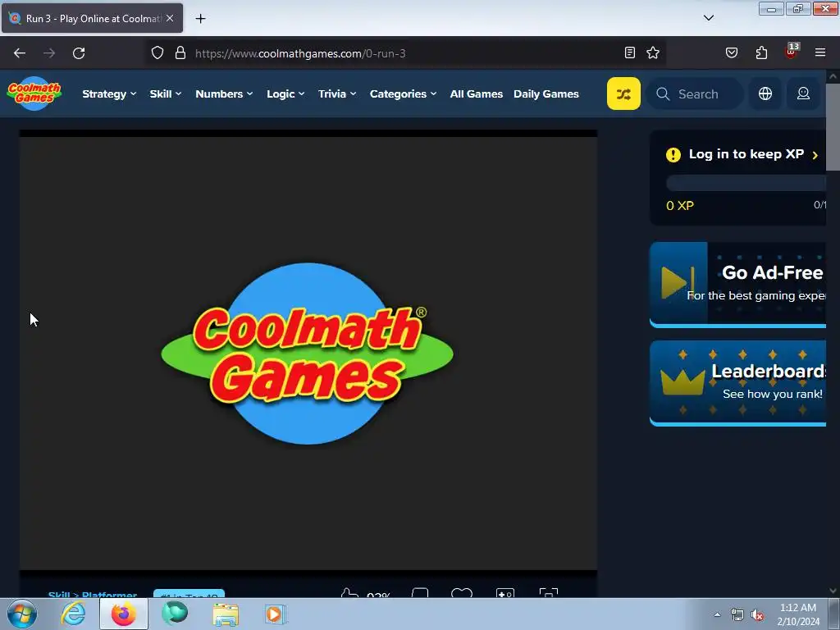Viewport: 840px width, 630px height.
Task: Open the network status tray icon
Action: (737, 615)
